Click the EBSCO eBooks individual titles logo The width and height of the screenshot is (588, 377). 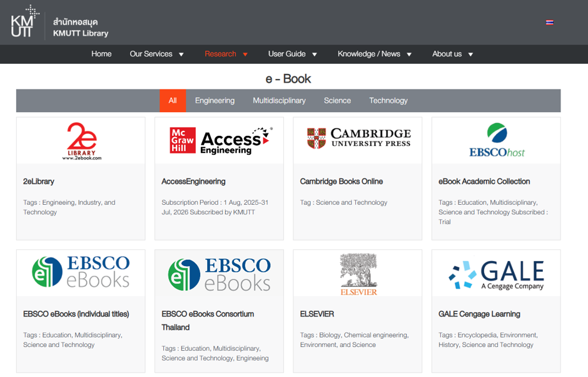click(81, 272)
